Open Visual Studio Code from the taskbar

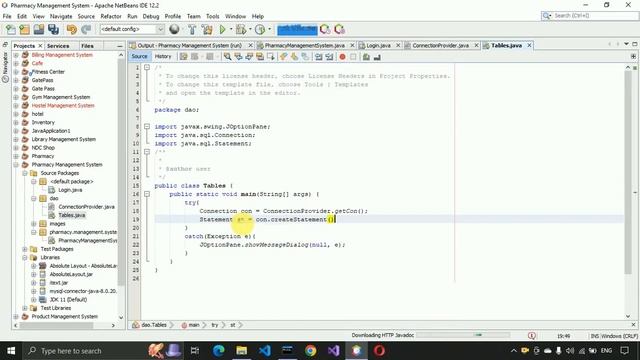[264, 351]
